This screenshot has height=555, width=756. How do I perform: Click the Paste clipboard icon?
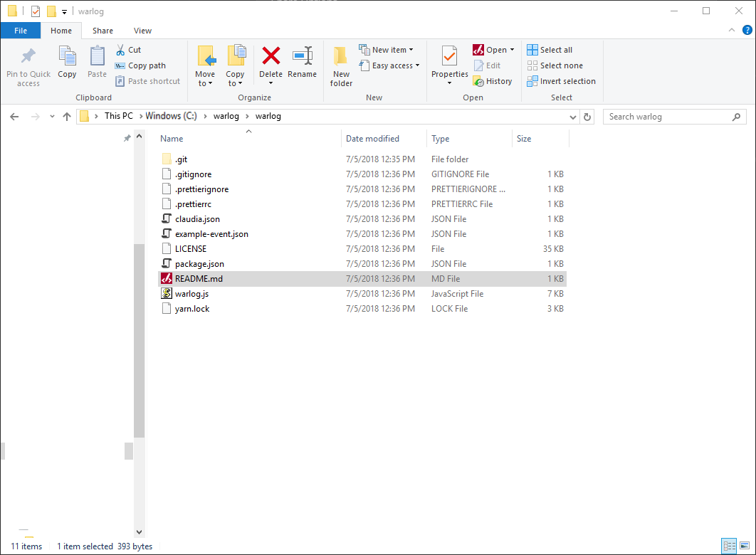(x=97, y=56)
